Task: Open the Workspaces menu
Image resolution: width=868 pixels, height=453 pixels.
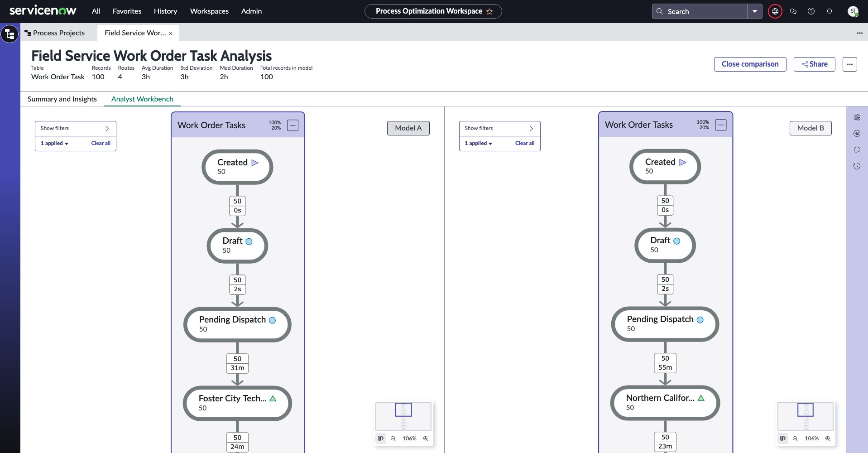Action: 209,11
